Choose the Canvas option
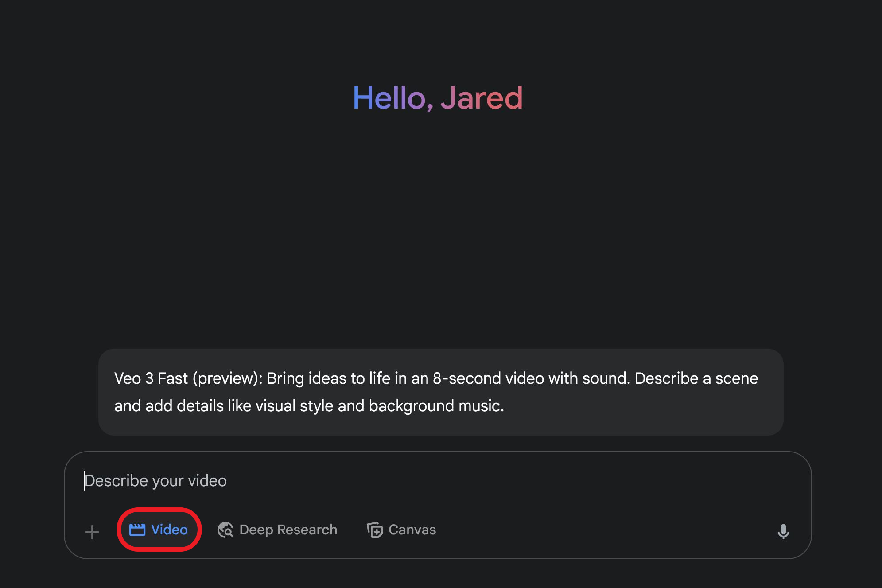Image resolution: width=882 pixels, height=588 pixels. click(401, 530)
